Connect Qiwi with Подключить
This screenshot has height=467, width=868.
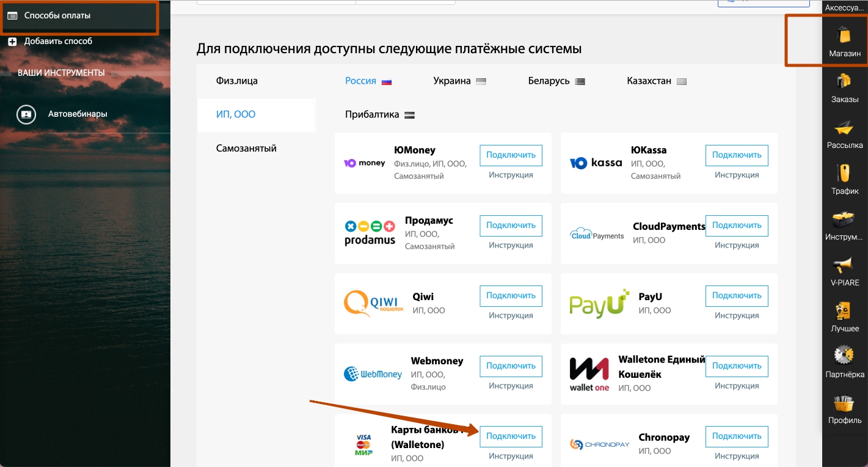(x=511, y=296)
